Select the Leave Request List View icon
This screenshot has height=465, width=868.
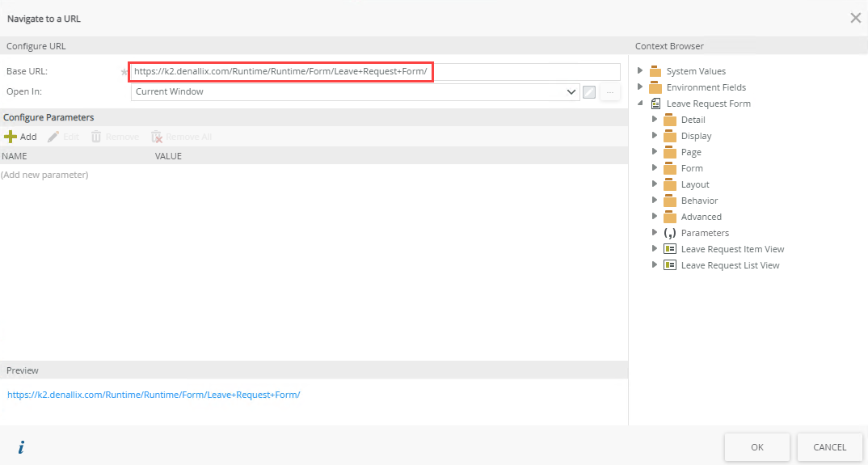click(x=669, y=265)
